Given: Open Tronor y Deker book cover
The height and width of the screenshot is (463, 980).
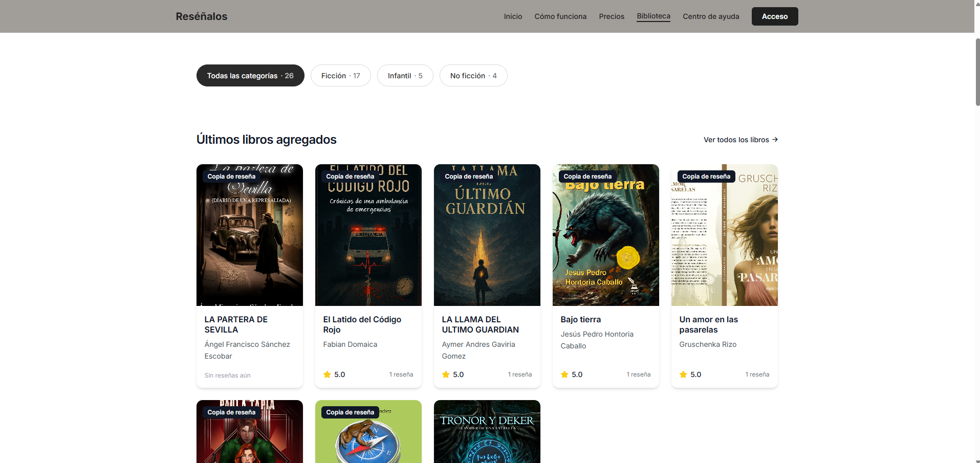Looking at the screenshot, I should pyautogui.click(x=487, y=431).
